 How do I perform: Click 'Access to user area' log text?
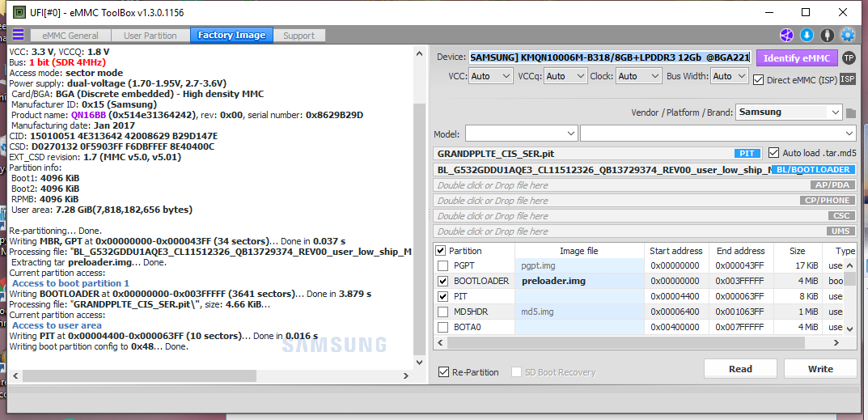click(57, 325)
